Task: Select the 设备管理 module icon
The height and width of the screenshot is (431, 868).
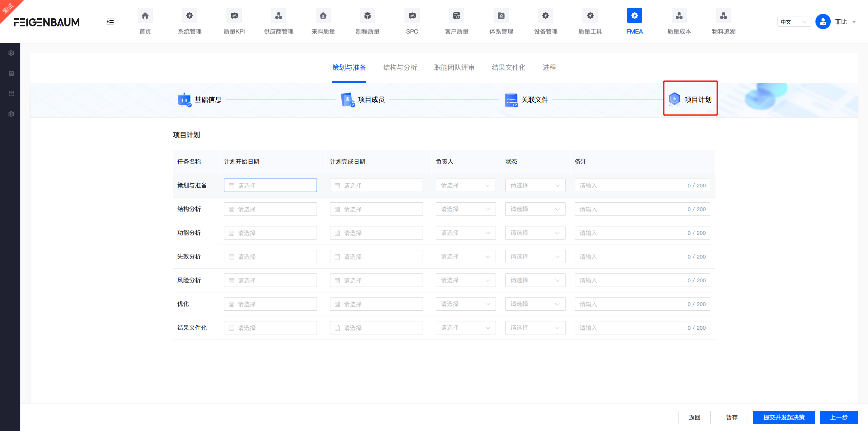Action: click(x=545, y=15)
